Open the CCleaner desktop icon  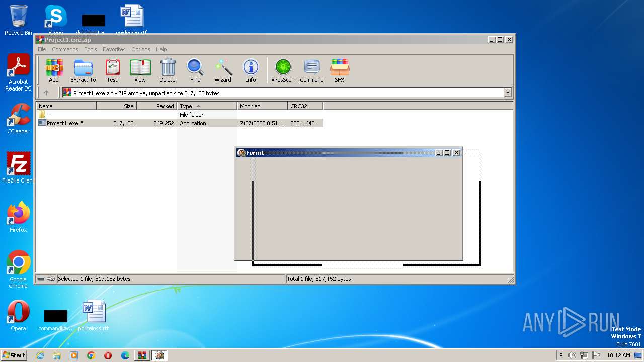click(18, 118)
